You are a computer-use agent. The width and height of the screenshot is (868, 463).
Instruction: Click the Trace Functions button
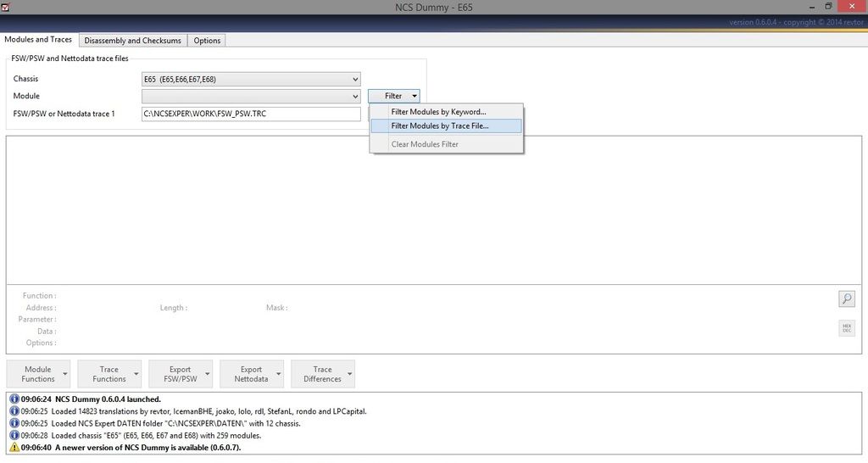pos(109,374)
